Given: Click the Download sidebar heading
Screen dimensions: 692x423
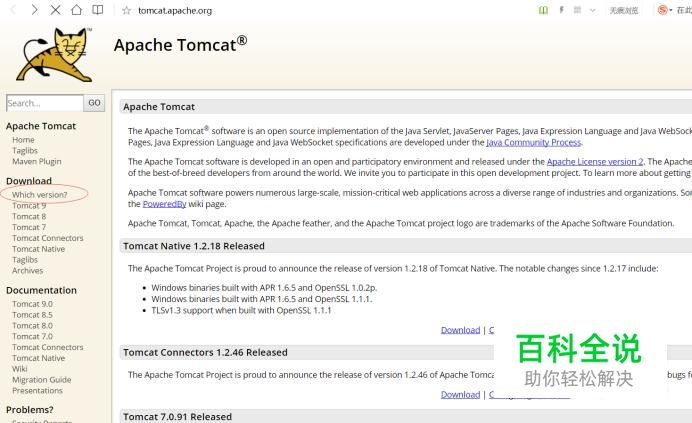Looking at the screenshot, I should 29,181.
